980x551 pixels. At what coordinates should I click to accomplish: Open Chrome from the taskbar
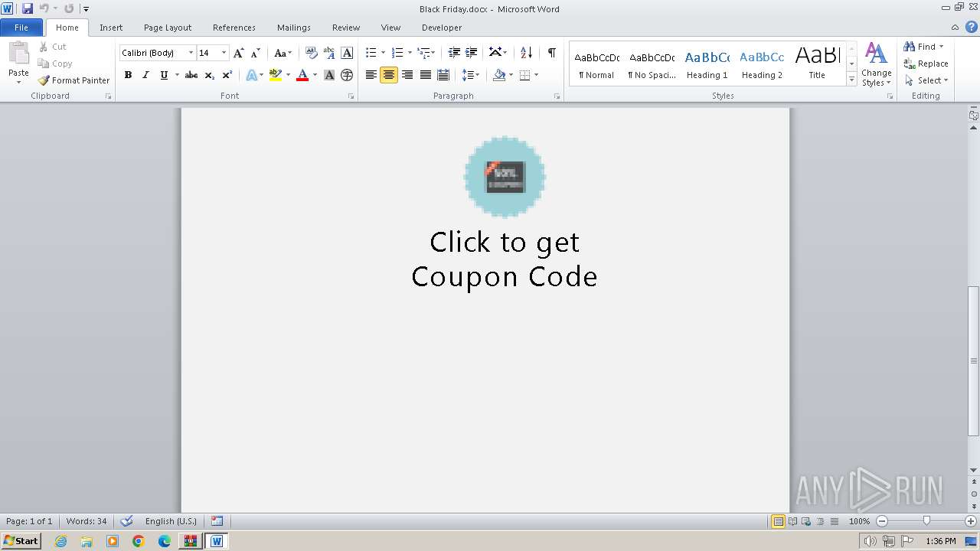coord(139,541)
